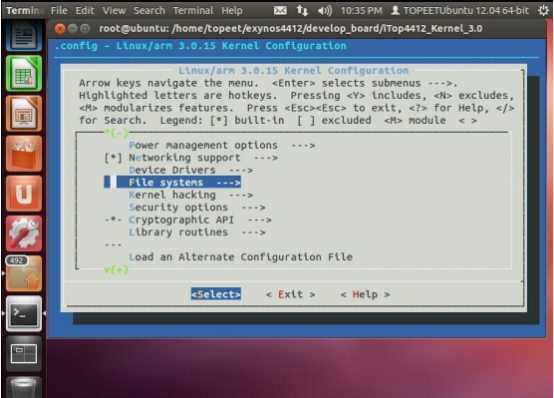
Task: Open the sound volume indicator
Action: 324,11
